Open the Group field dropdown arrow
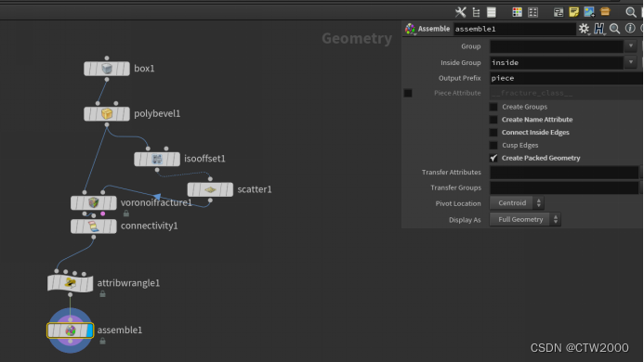The image size is (644, 362). pos(631,46)
